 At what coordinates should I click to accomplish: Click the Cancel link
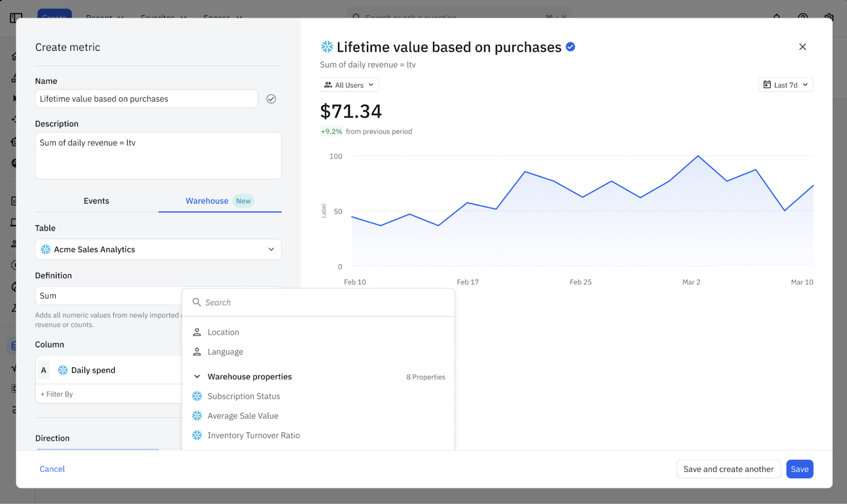(52, 469)
